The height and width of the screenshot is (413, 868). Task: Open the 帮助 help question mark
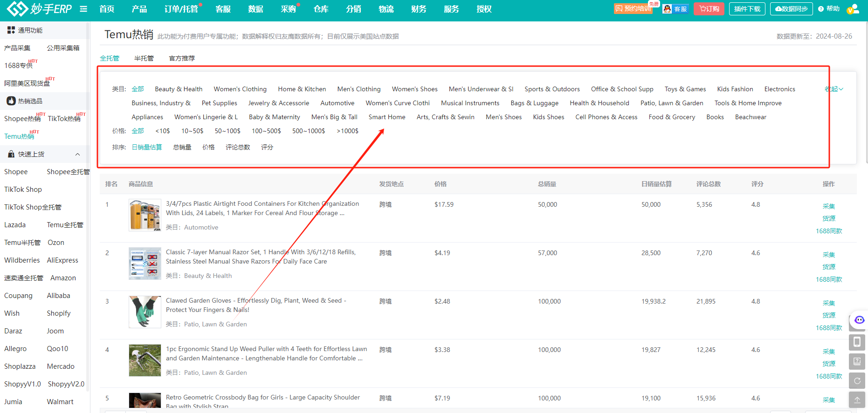coord(829,9)
